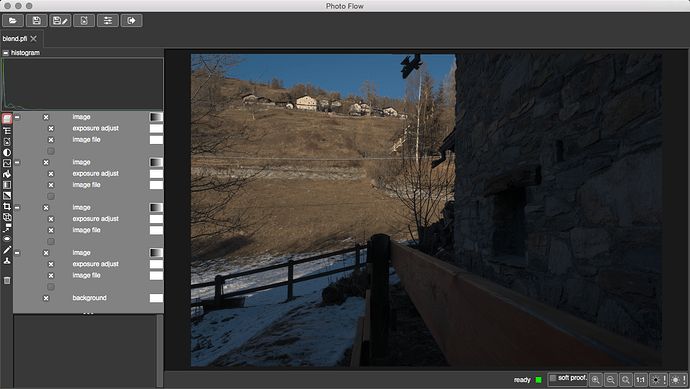Select the second image file layer

pos(86,185)
